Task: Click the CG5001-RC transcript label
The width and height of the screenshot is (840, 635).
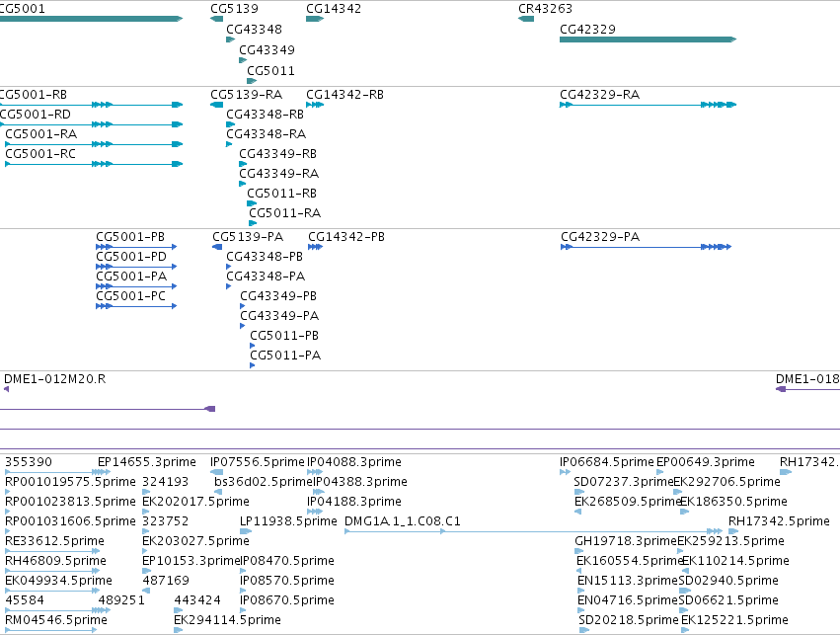Action: tap(40, 154)
